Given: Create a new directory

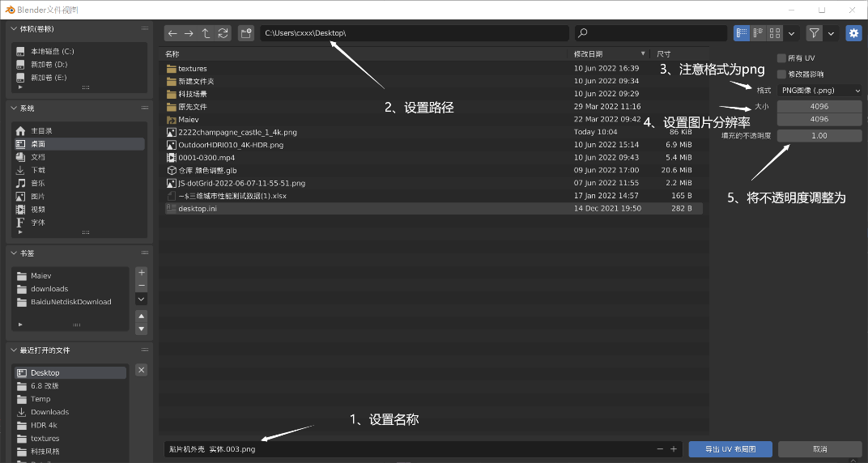Looking at the screenshot, I should [x=246, y=34].
